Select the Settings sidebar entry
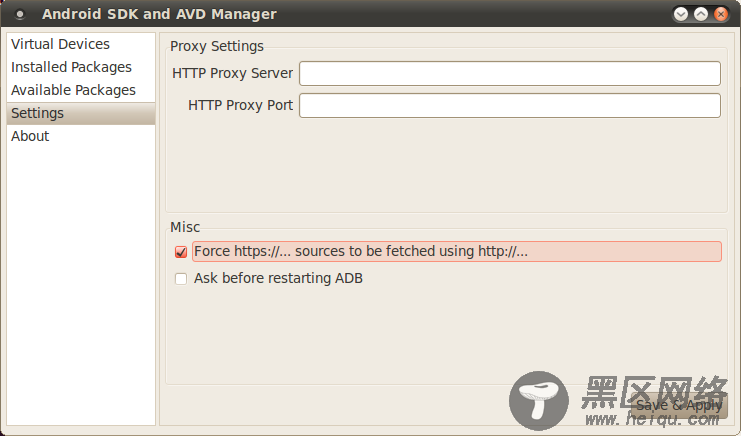 tap(81, 113)
